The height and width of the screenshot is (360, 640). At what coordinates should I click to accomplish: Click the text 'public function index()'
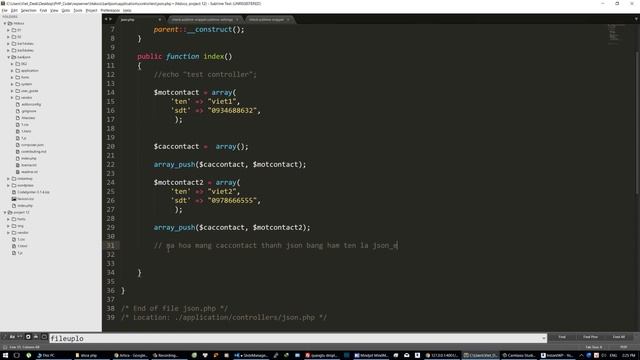pos(184,56)
